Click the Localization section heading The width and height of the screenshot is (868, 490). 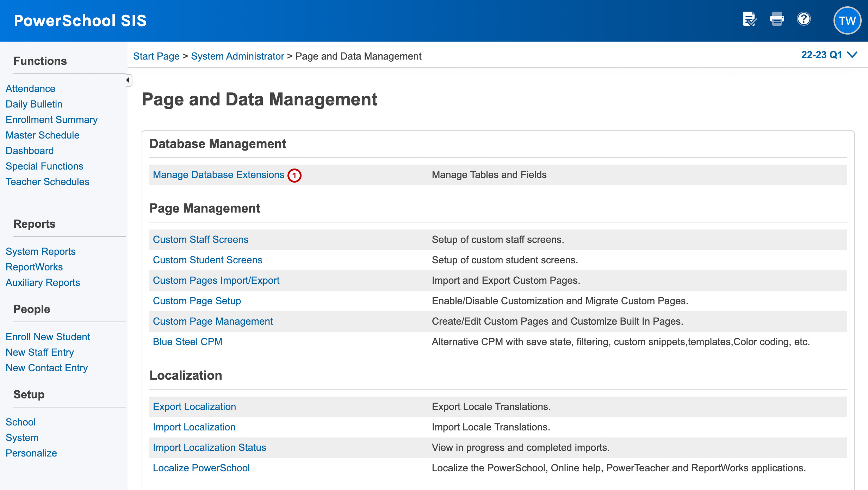click(186, 375)
